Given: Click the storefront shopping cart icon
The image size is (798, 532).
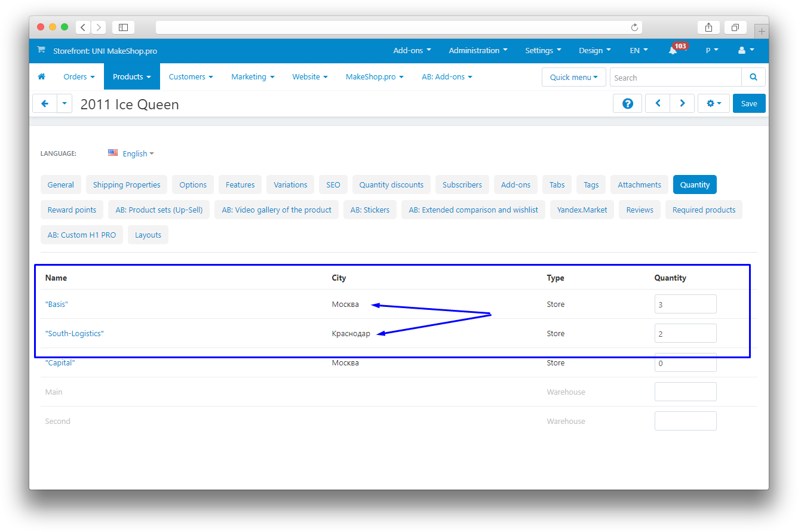Looking at the screenshot, I should 41,50.
